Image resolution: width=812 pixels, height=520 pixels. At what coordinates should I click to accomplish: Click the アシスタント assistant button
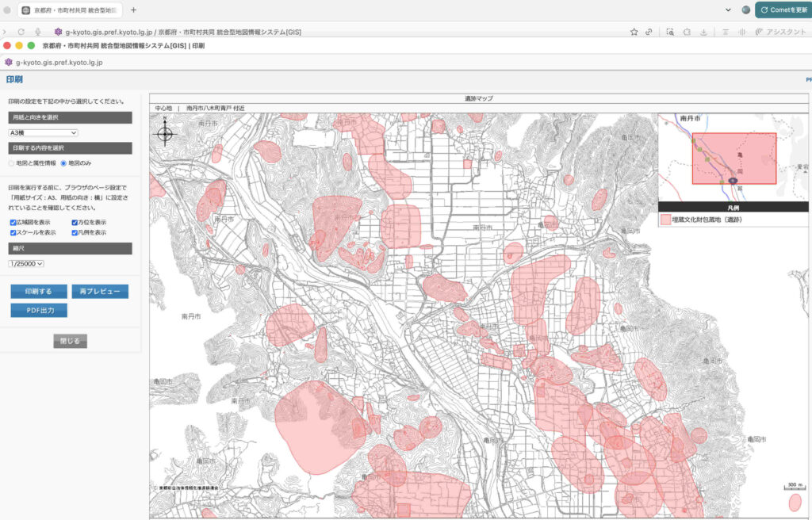[779, 32]
